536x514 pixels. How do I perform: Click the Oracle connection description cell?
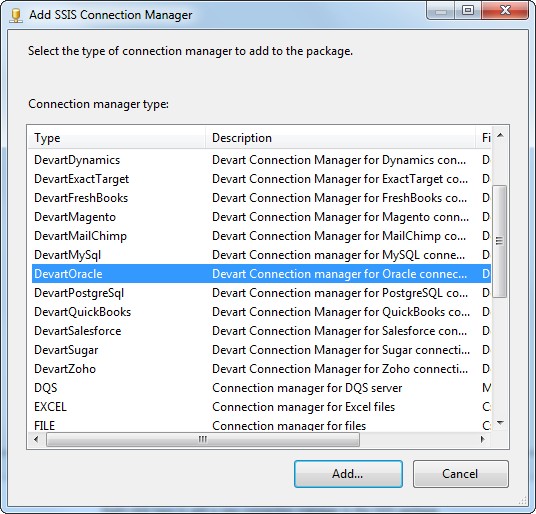[x=339, y=274]
